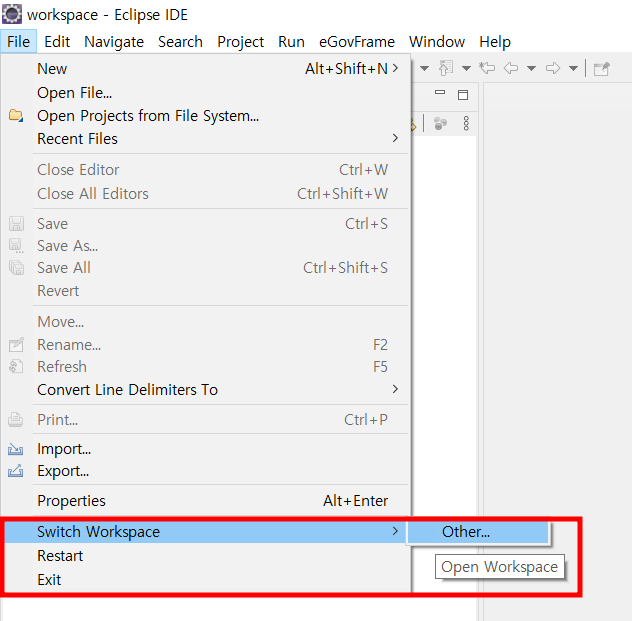The image size is (632, 621).
Task: Minimize the side view panel
Action: [x=440, y=93]
